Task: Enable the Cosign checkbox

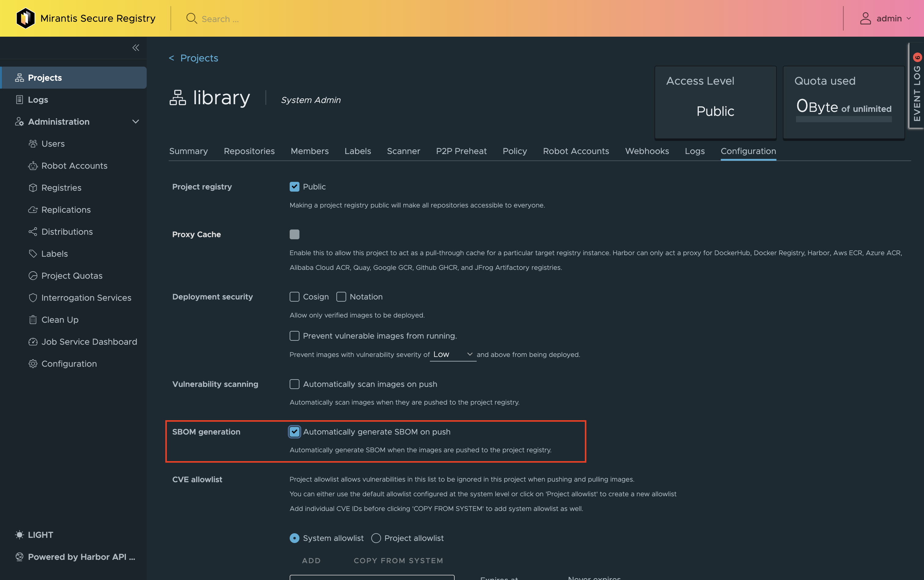Action: pos(294,297)
